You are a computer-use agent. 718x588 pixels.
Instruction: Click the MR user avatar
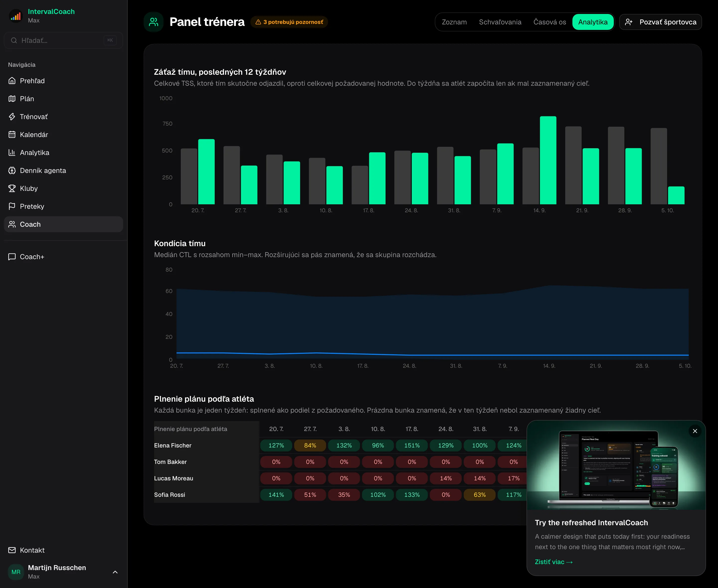click(x=16, y=572)
